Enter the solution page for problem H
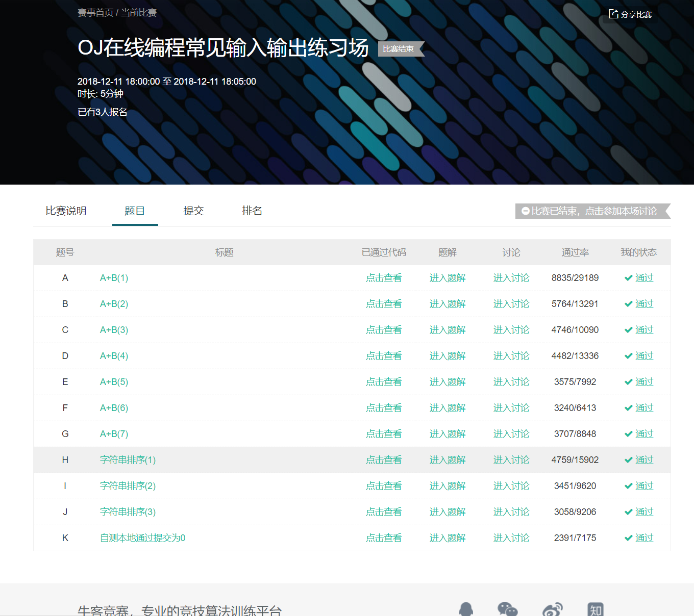Image resolution: width=694 pixels, height=616 pixels. 447,459
